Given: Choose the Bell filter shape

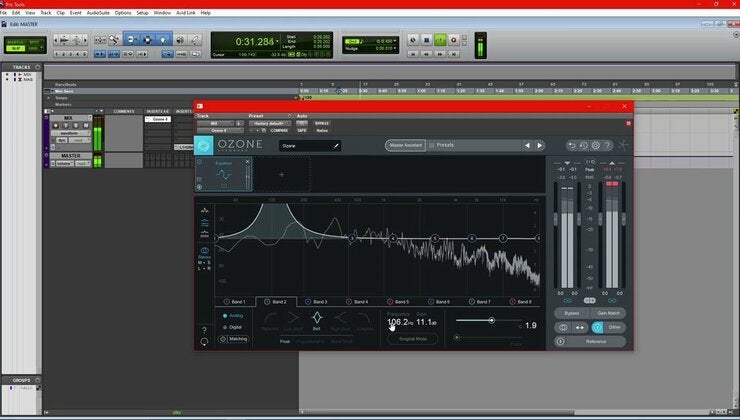Looking at the screenshot, I should point(317,320).
